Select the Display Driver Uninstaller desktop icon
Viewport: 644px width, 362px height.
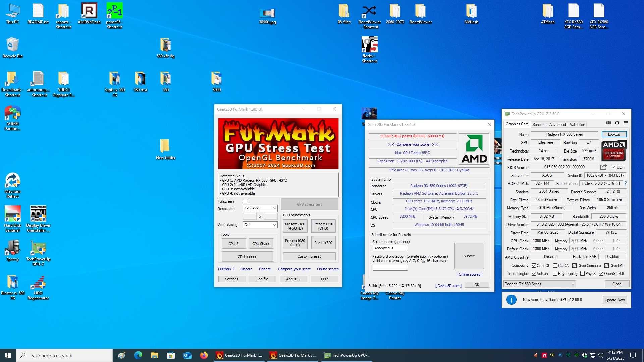pos(38,219)
